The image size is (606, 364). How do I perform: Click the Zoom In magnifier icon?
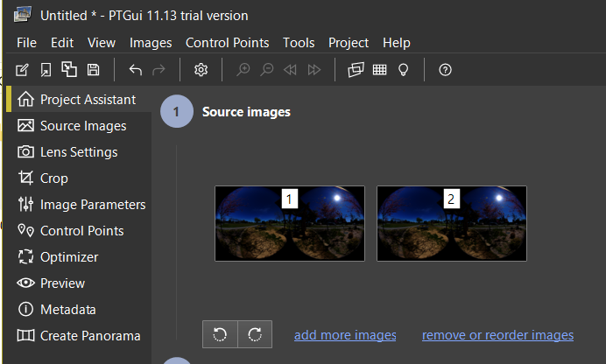point(243,70)
